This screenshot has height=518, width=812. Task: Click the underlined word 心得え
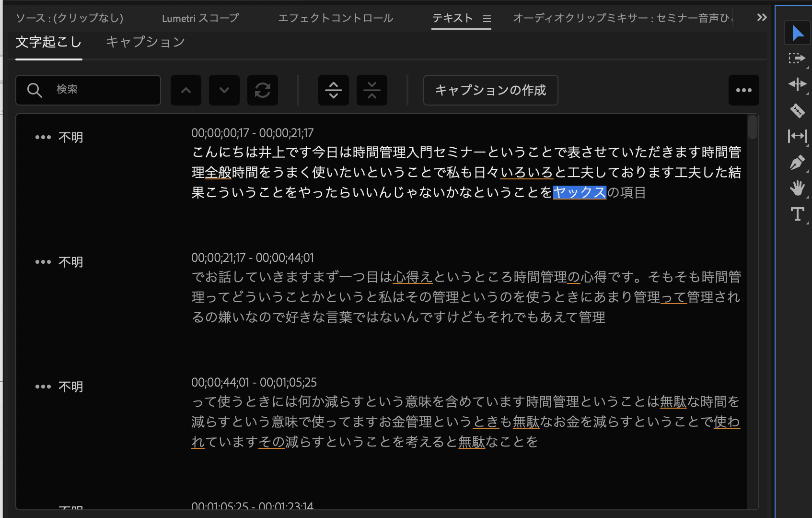coord(413,277)
